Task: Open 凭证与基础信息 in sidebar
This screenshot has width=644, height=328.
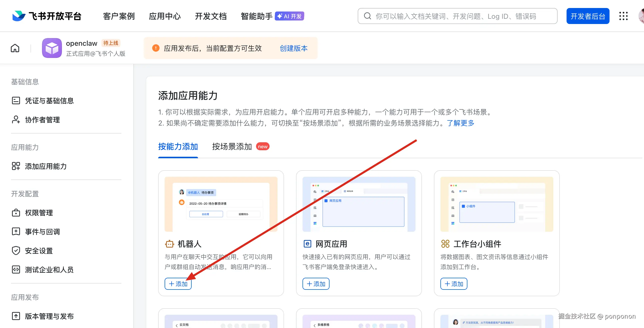Action: point(49,100)
